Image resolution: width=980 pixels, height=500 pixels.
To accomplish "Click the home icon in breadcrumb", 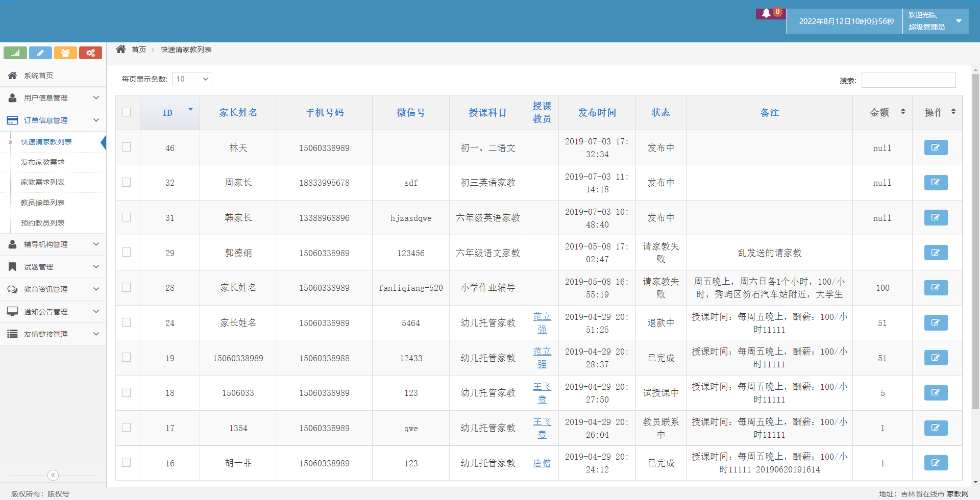I will coord(121,49).
